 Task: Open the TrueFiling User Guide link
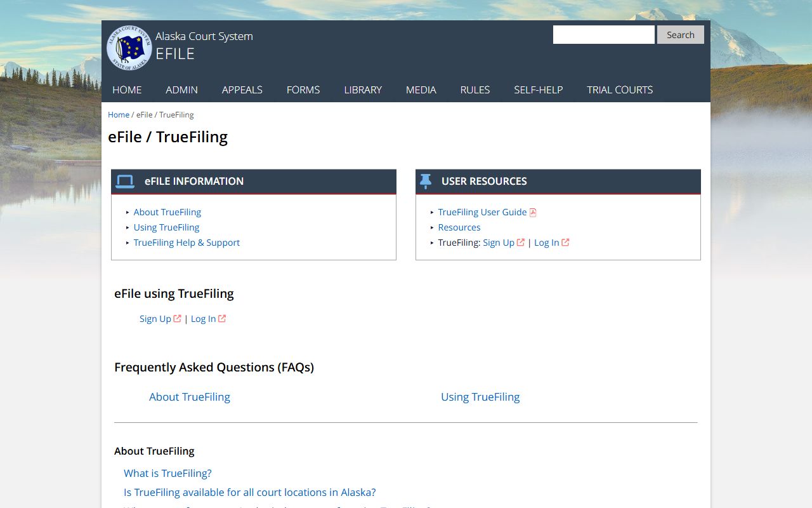click(x=482, y=212)
